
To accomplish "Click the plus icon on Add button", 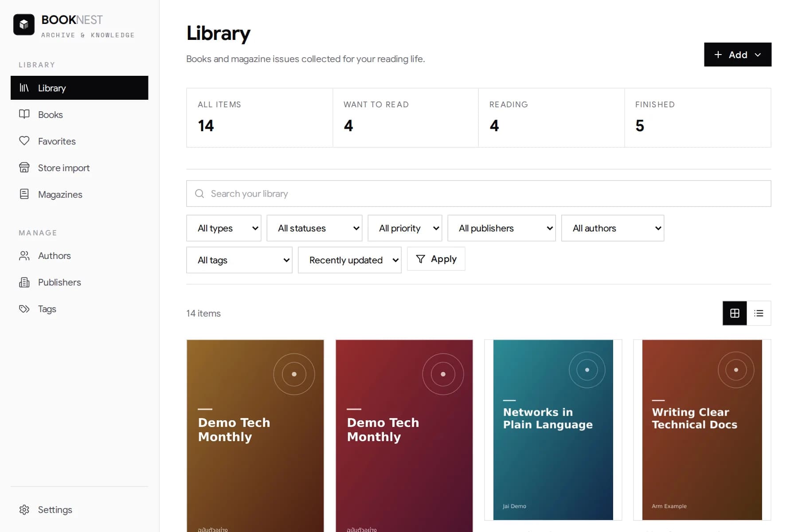I will pyautogui.click(x=718, y=55).
